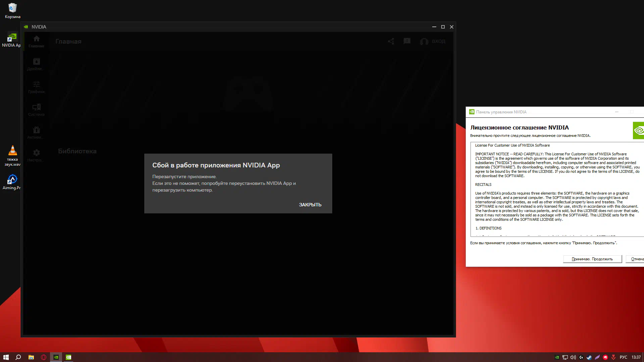Click the user avatar icon next to ВХОД

[x=424, y=41]
